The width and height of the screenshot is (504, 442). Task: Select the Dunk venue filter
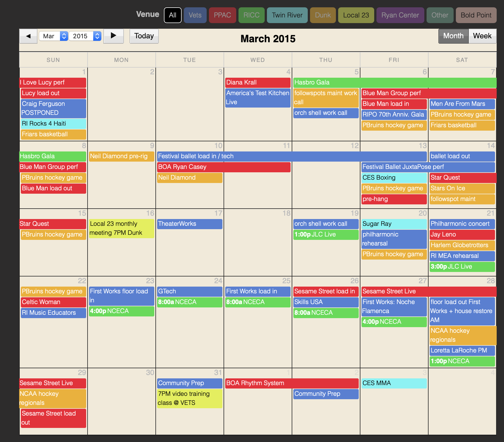pos(323,15)
